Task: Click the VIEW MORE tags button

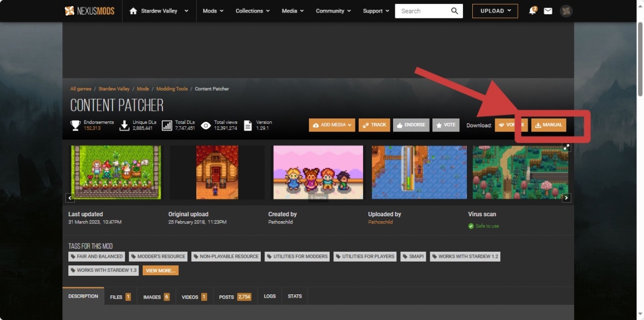Action: coord(161,271)
